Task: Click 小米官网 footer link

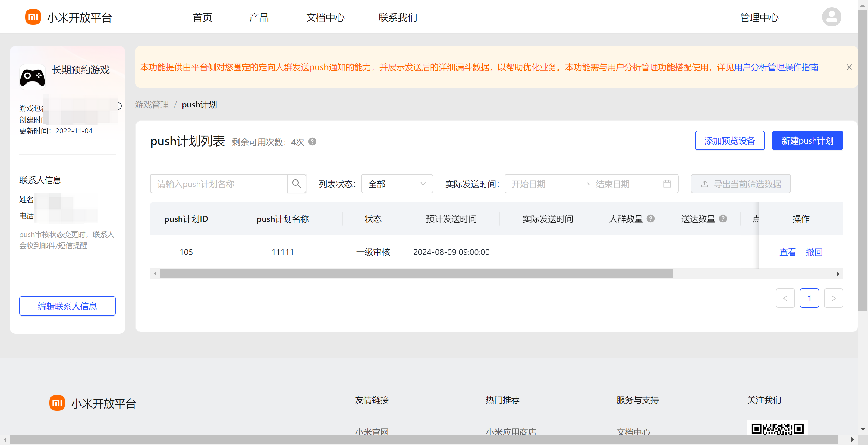Action: tap(372, 431)
